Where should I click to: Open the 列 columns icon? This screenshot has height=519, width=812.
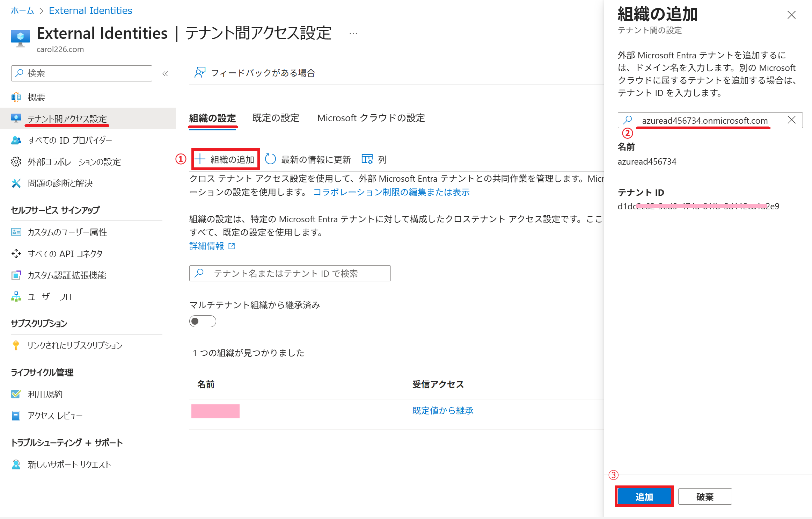[x=367, y=159]
